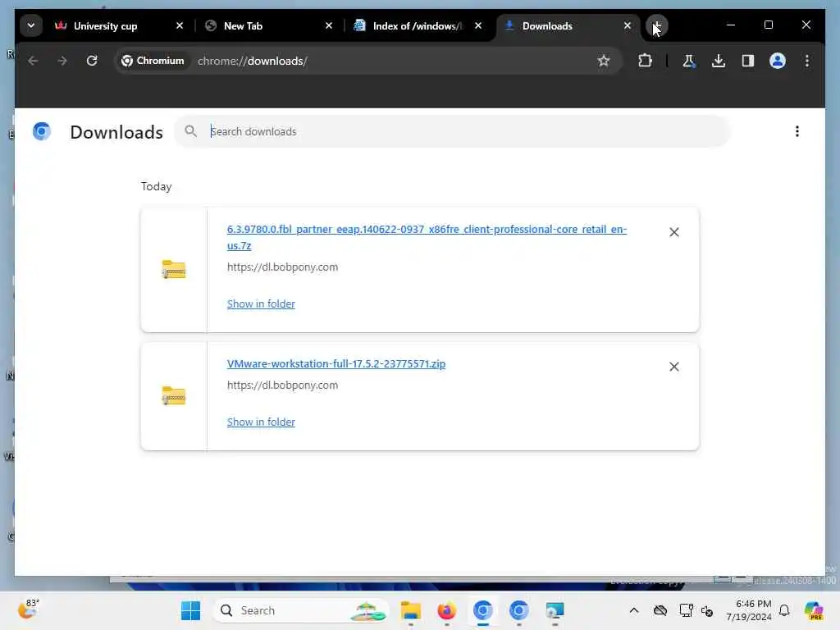Click the taskbar Search box

coord(300,610)
